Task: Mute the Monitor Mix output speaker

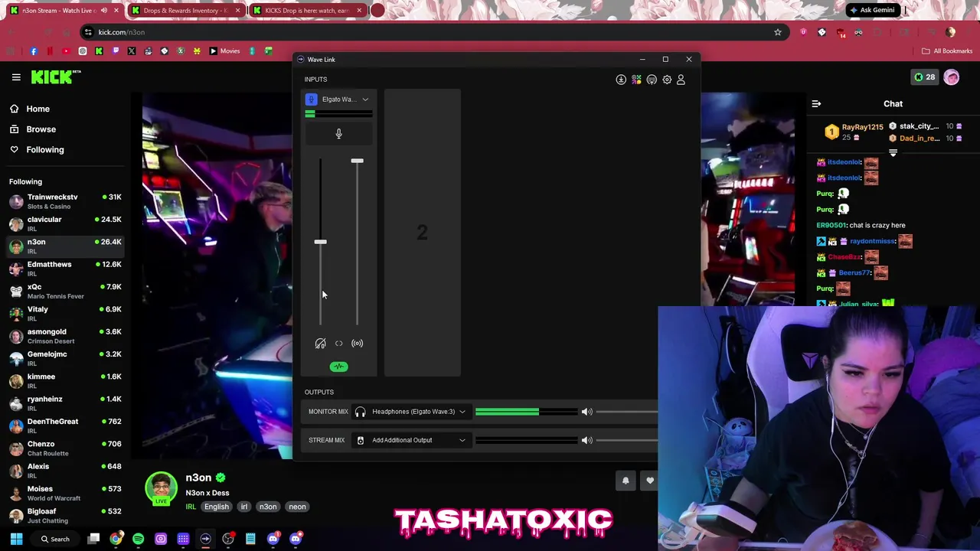Action: point(586,412)
